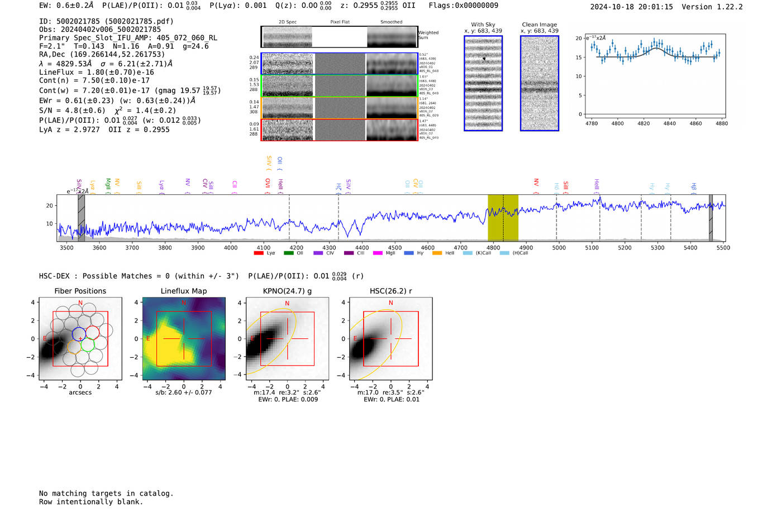
Task: Click the 'Pixel Flat' column header
Action: pyautogui.click(x=340, y=22)
